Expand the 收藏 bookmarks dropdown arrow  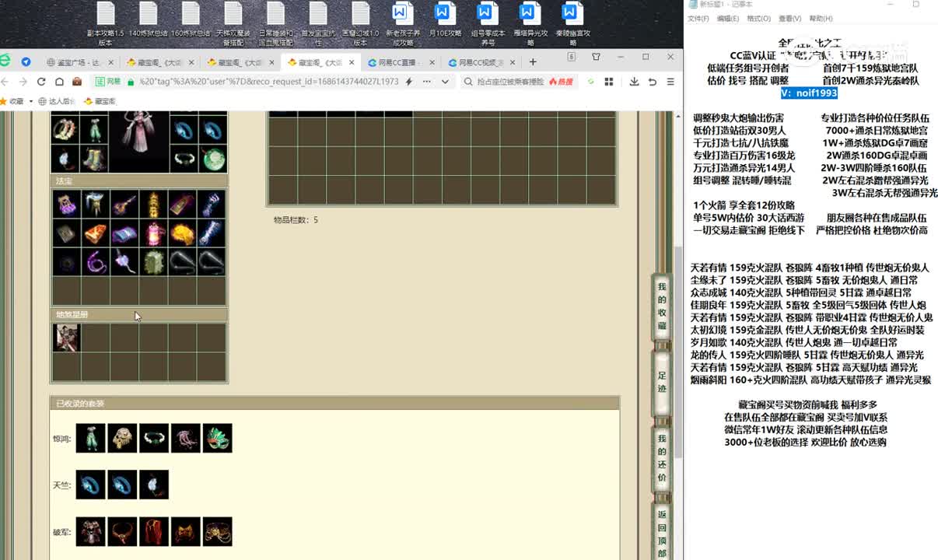(31, 101)
